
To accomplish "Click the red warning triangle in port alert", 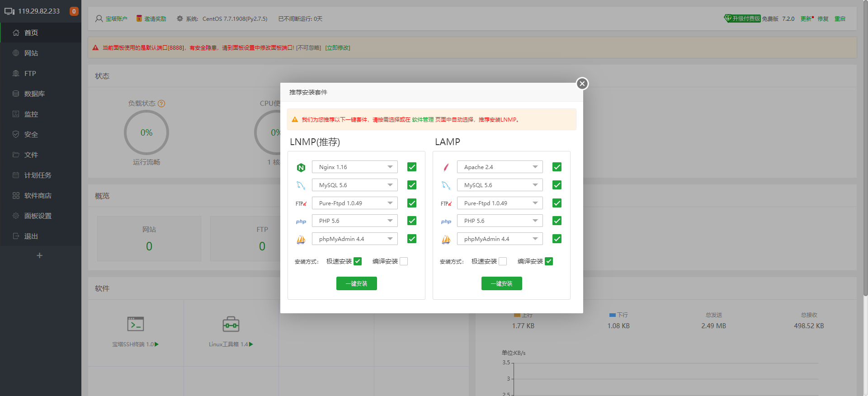I will coord(95,47).
